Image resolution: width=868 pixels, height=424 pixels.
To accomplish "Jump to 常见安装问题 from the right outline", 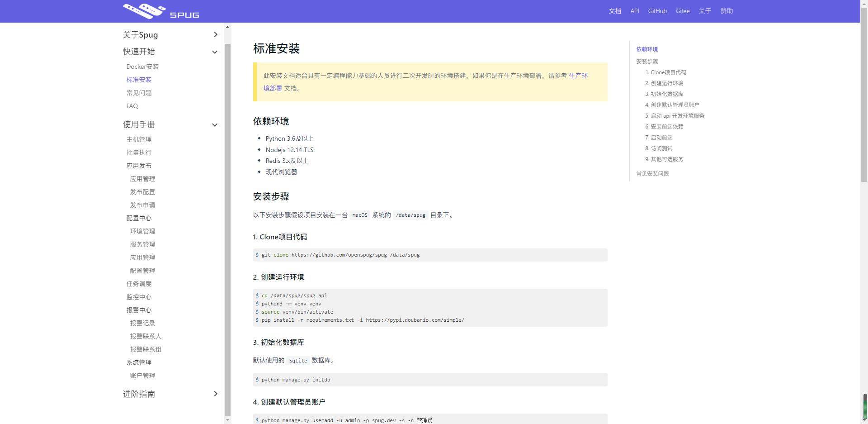I will [651, 173].
